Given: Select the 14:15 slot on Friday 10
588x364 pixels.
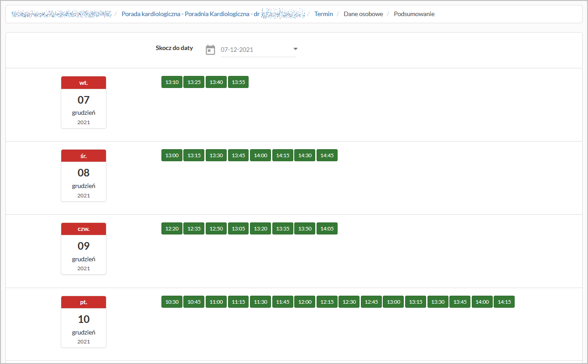Looking at the screenshot, I should pos(504,302).
